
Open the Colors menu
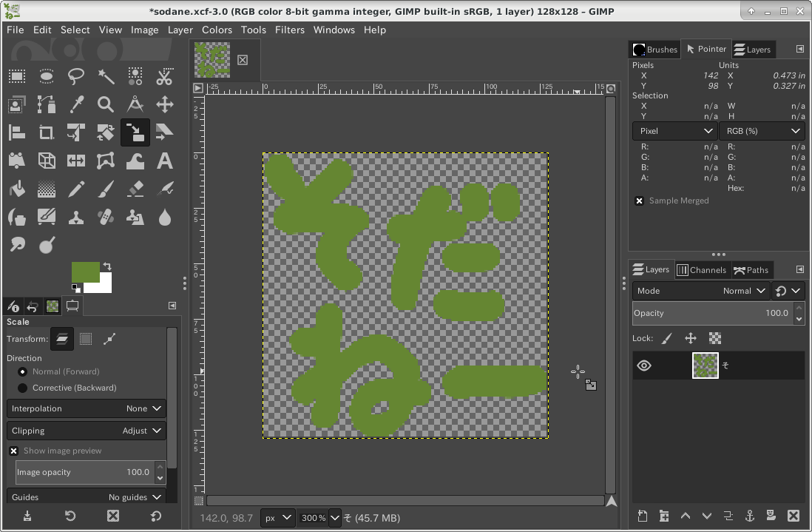(217, 30)
